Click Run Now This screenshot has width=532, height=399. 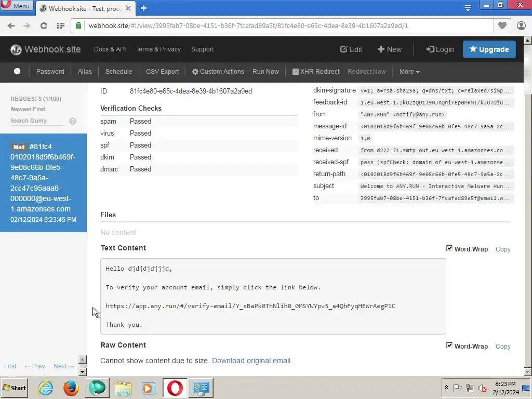265,72
